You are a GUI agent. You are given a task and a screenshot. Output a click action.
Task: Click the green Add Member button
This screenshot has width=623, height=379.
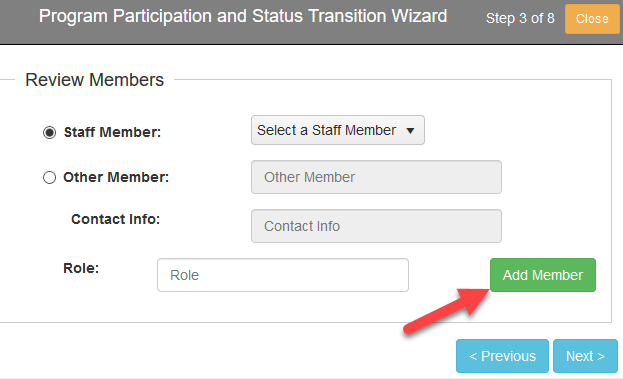(543, 275)
